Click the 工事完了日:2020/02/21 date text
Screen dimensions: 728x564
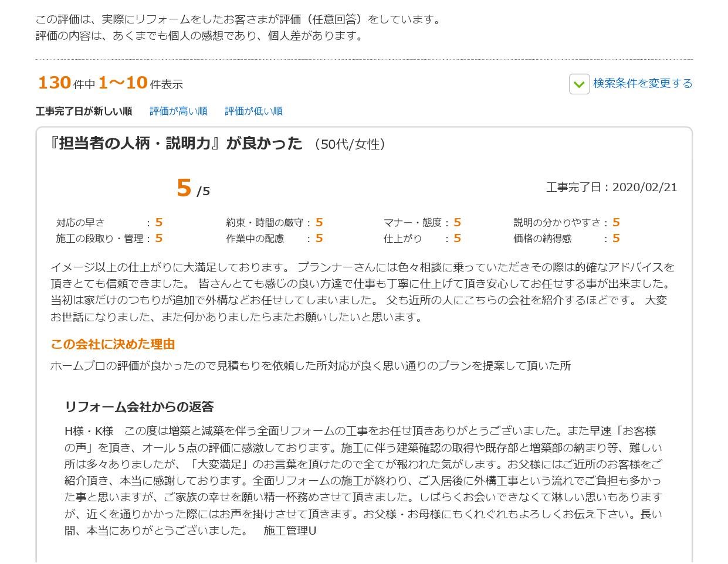click(x=611, y=188)
